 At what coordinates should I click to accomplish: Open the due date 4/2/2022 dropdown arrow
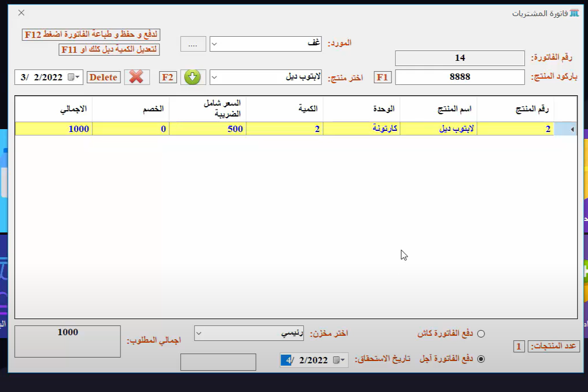[343, 360]
